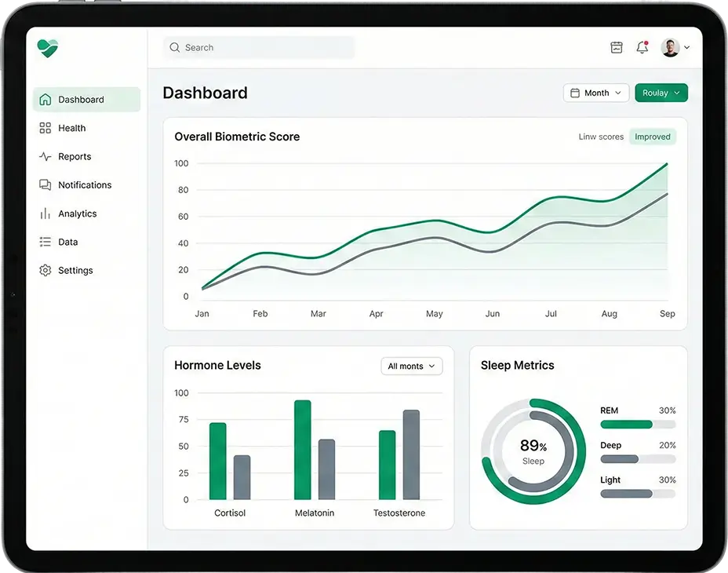Click the green Melatonin bar in chart

click(302, 450)
